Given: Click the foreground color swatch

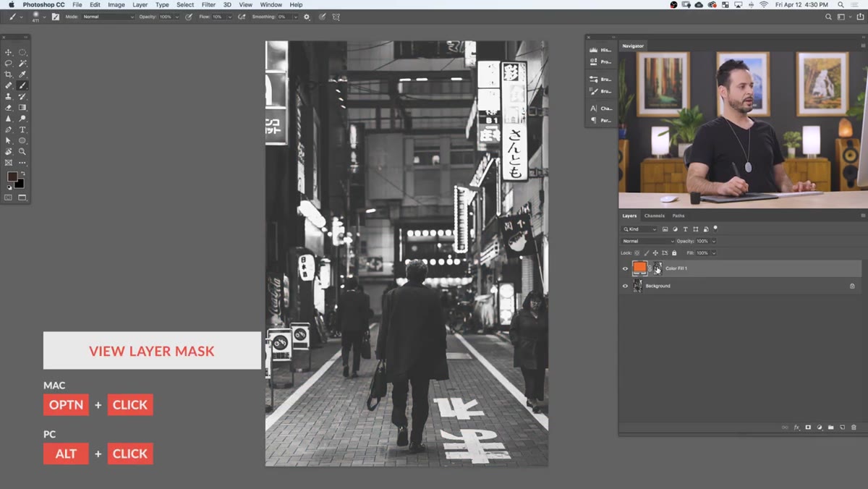Looking at the screenshot, I should (x=12, y=177).
